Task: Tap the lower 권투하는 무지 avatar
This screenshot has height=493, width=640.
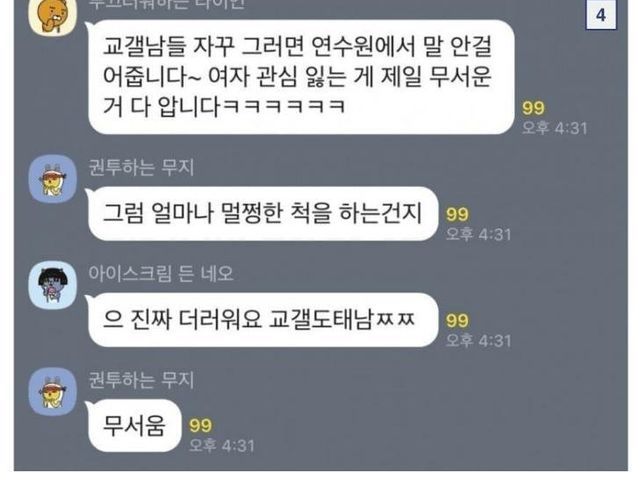Action: [53, 391]
